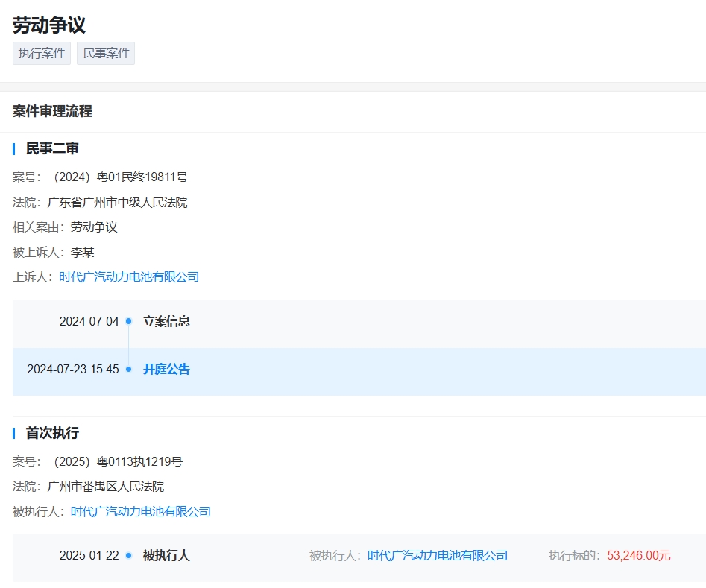Click court name 广东省广州市中级人民法院
706x588 pixels.
pos(117,203)
